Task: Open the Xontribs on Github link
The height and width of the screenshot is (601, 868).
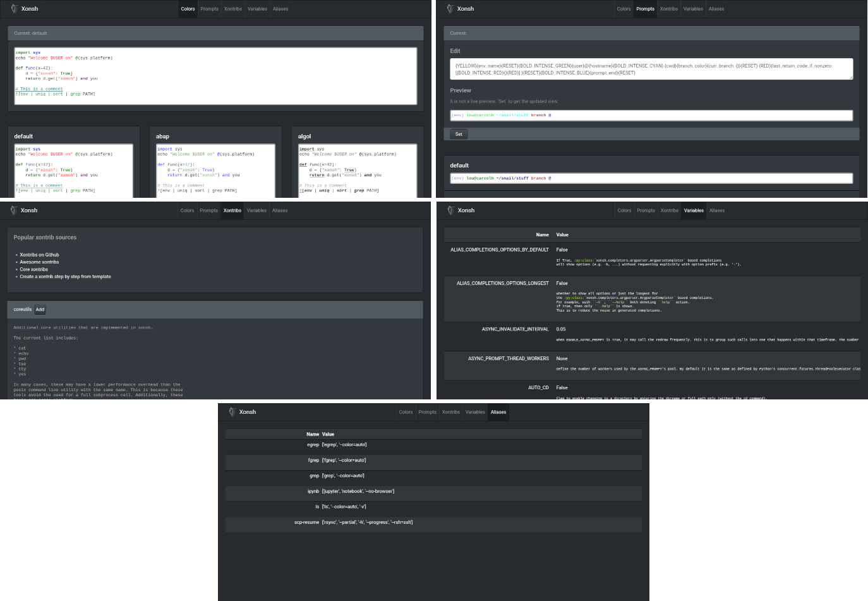Action: [x=39, y=255]
